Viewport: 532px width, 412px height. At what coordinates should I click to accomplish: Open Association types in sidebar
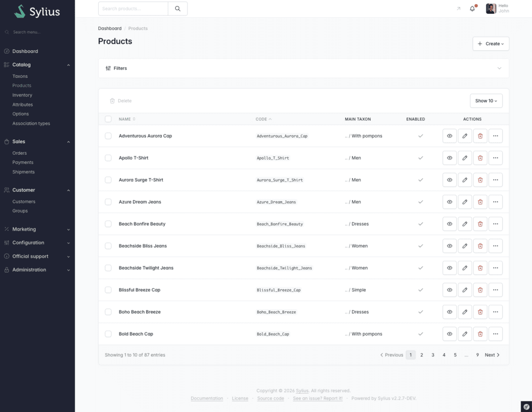[x=31, y=123]
